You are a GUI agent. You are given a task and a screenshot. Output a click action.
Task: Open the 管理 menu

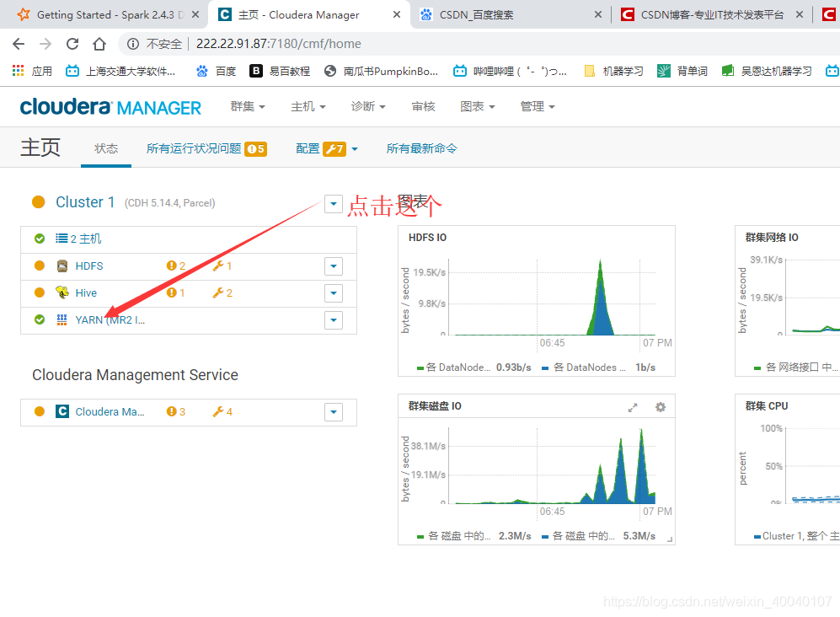pyautogui.click(x=538, y=107)
